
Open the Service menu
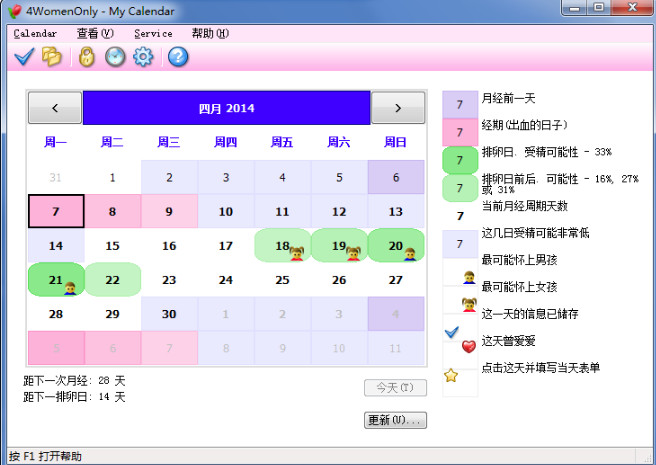point(153,33)
